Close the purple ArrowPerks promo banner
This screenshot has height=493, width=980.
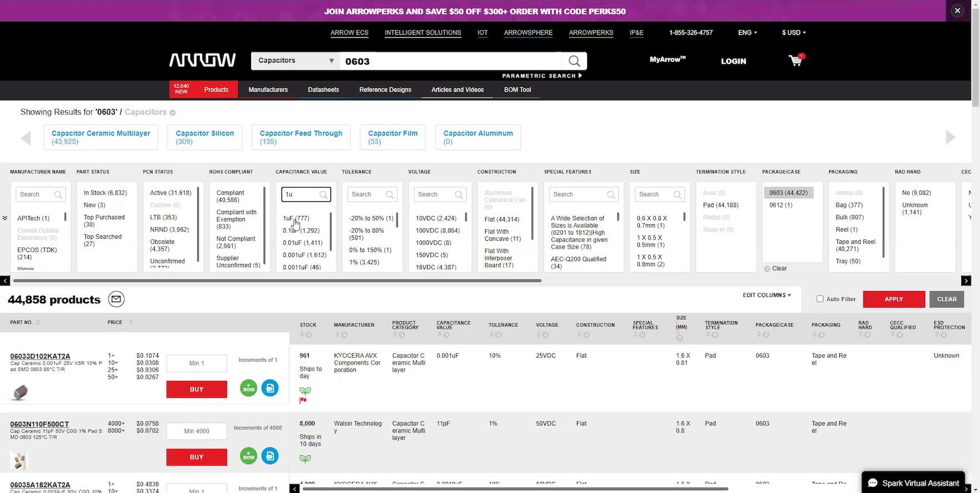pos(957,11)
